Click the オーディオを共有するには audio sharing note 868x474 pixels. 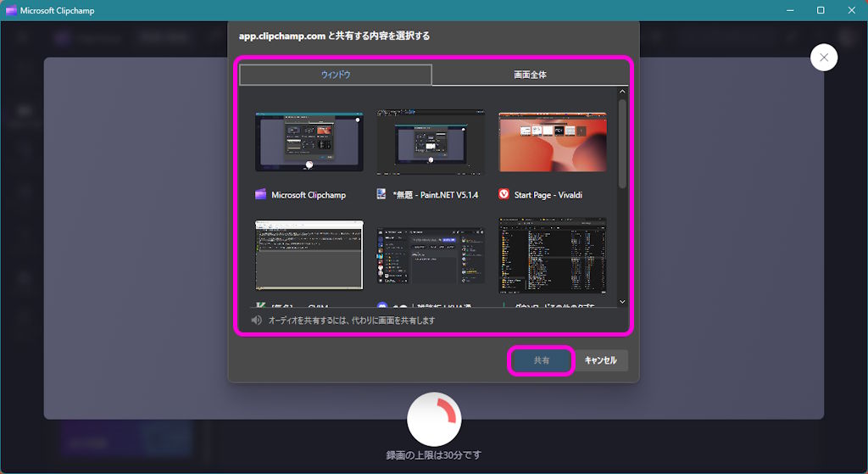[352, 320]
